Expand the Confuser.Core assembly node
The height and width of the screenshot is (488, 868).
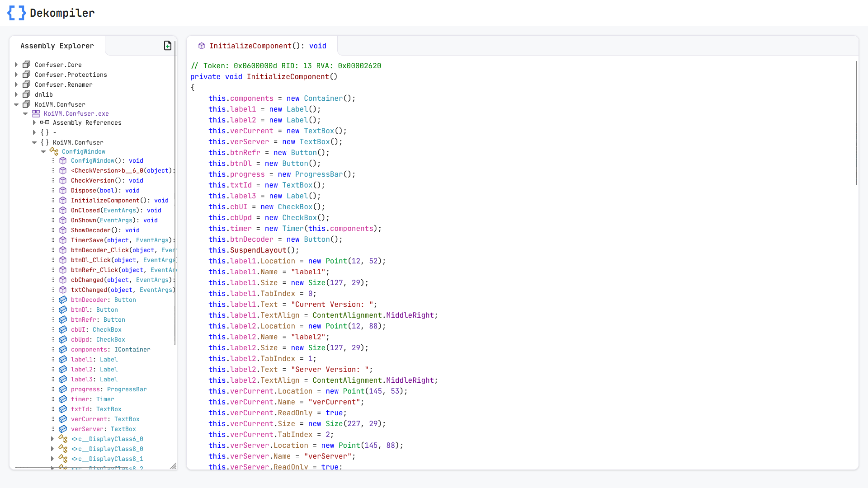pyautogui.click(x=16, y=64)
